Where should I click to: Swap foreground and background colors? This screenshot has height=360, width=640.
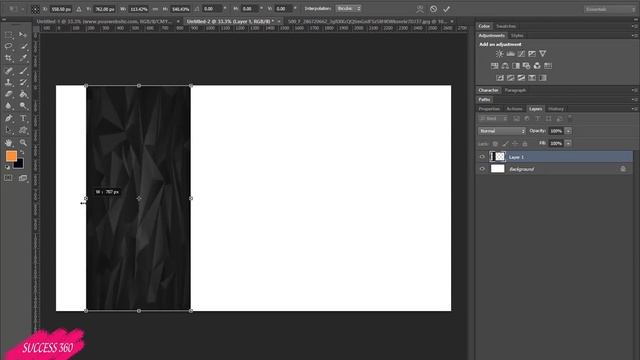(x=22, y=152)
